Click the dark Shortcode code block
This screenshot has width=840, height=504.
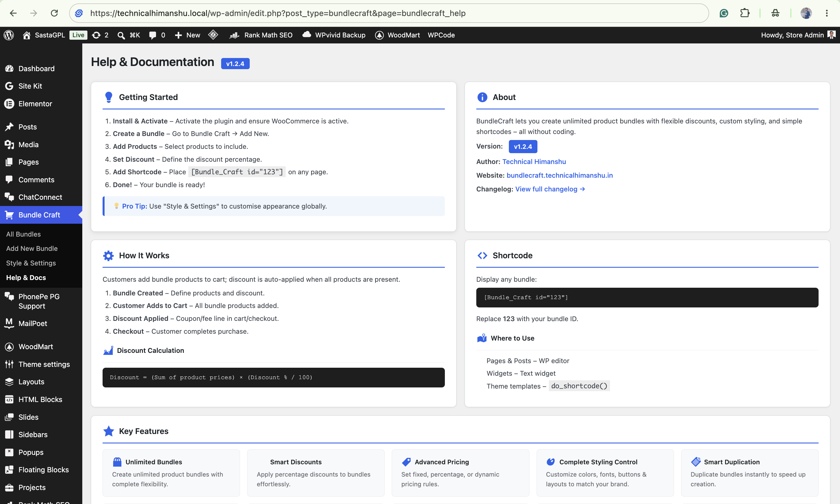click(647, 297)
